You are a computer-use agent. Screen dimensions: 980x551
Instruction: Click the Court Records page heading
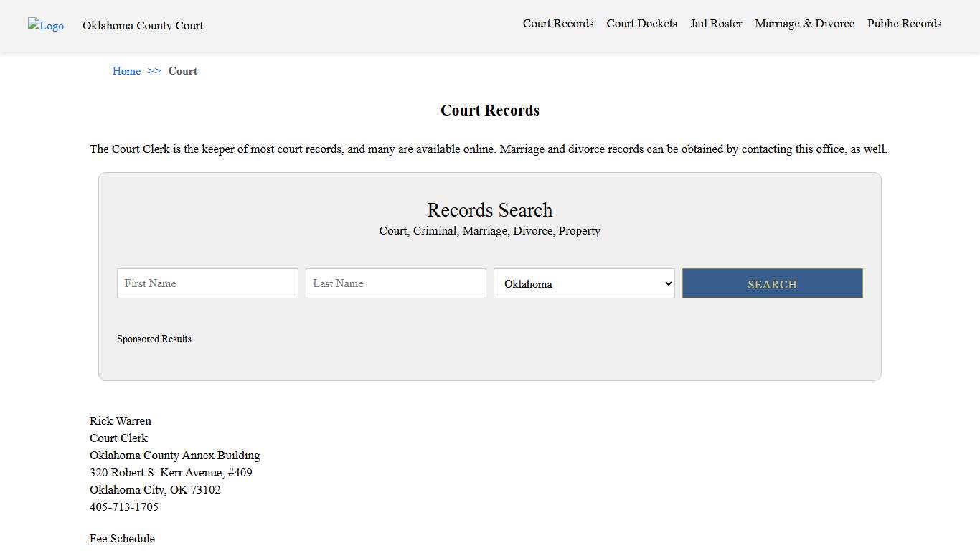(489, 110)
